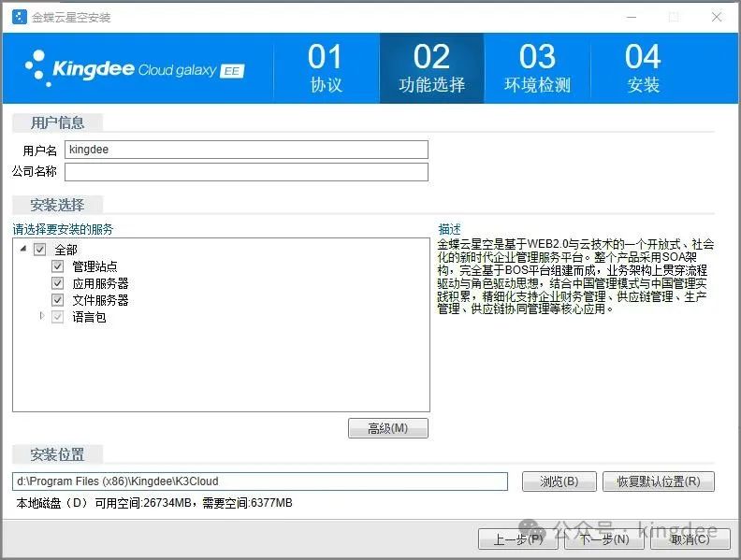
Task: Collapse the 全部 tree node
Action: [23, 249]
